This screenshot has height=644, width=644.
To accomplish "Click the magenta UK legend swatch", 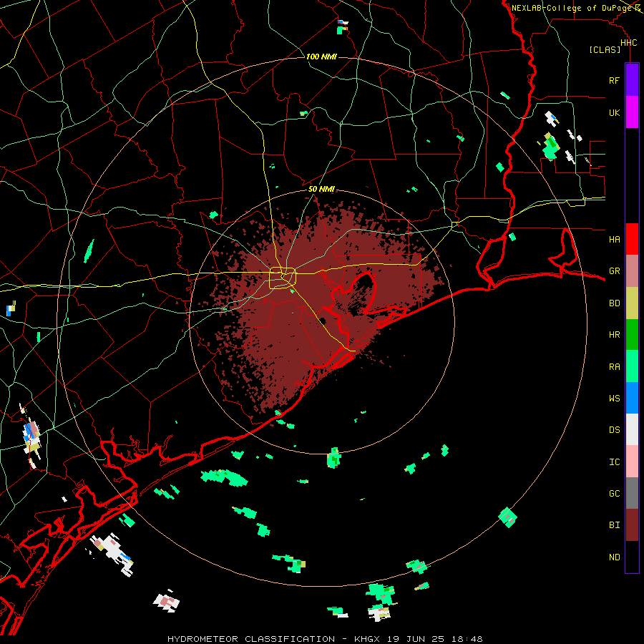I will [x=632, y=112].
